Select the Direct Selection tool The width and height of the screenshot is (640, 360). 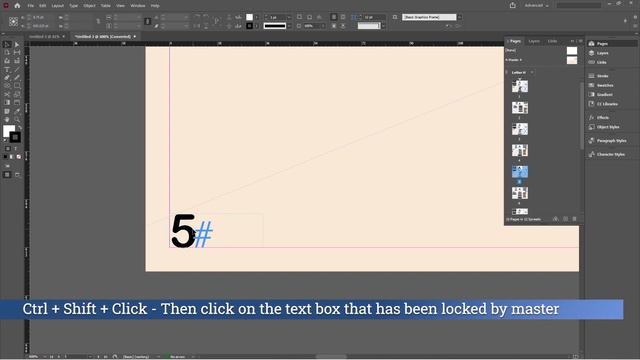17,44
